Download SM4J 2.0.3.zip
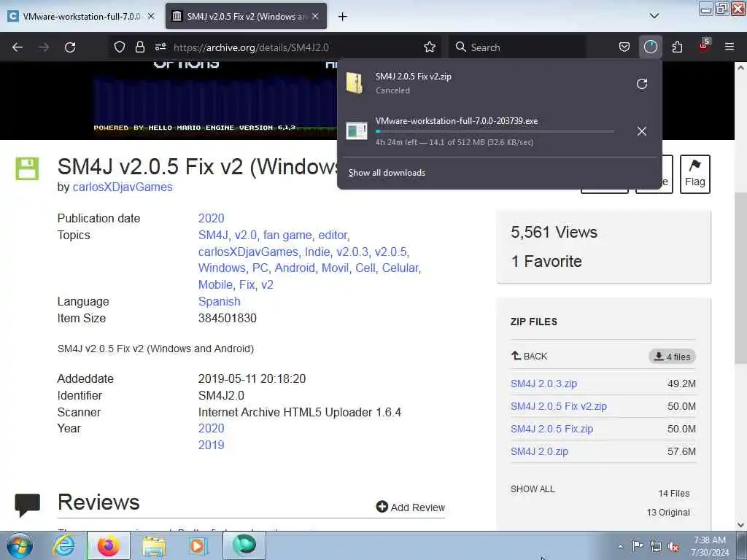The height and width of the screenshot is (560, 747). point(543,384)
